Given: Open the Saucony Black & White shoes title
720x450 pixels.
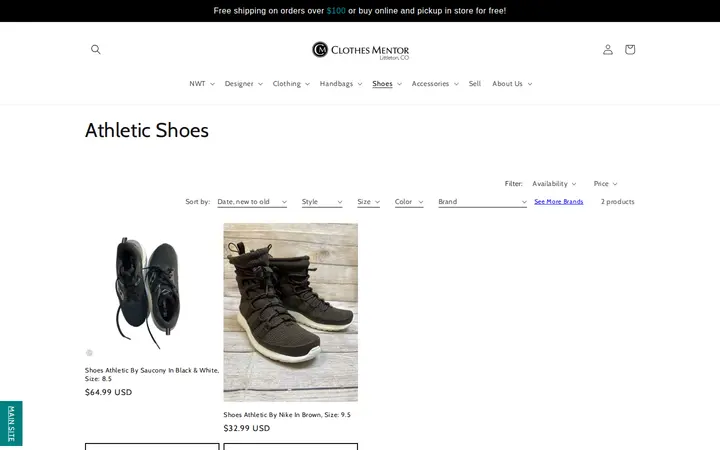Looking at the screenshot, I should [x=152, y=374].
